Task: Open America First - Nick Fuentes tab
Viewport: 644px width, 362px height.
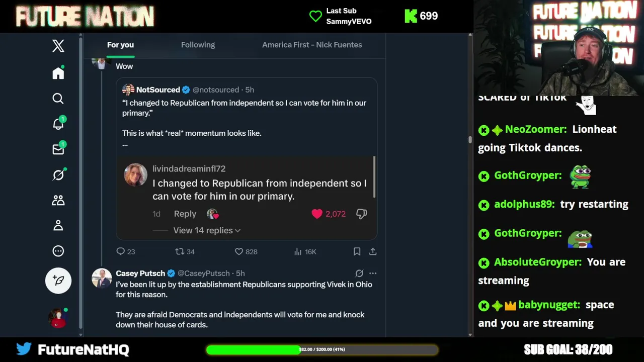Action: coord(312,45)
